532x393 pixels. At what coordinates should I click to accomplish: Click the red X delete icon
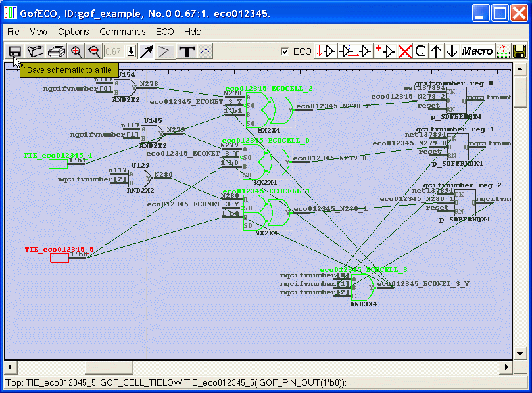405,51
